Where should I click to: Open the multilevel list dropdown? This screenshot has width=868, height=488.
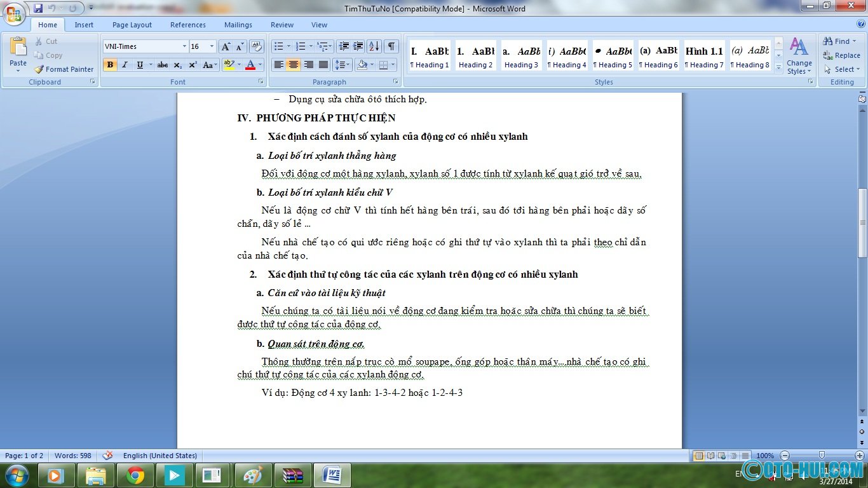click(x=325, y=46)
